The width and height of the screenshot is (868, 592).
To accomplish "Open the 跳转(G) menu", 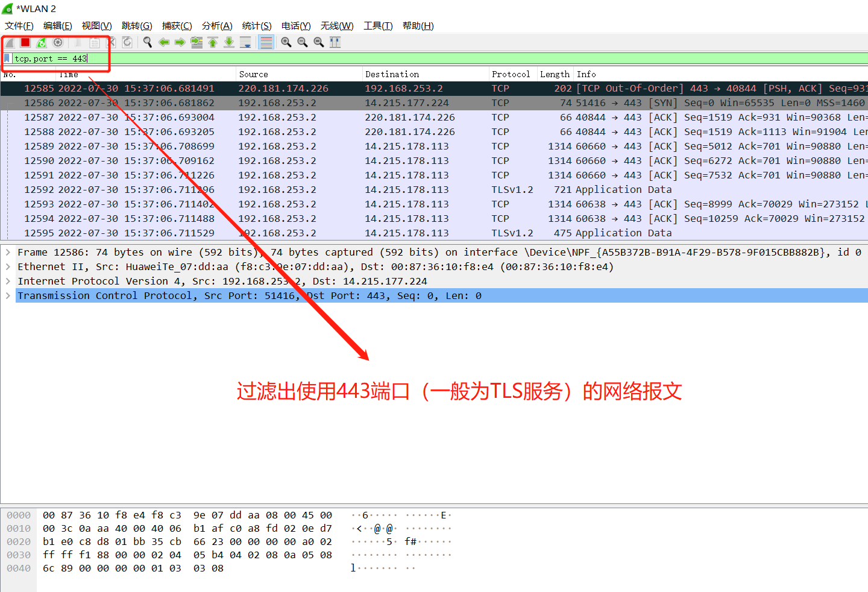I will 137,26.
